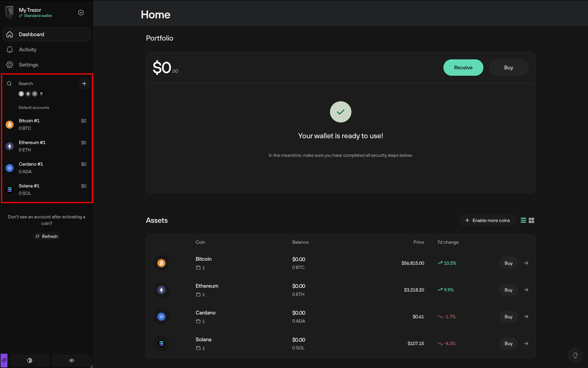Click the Dashboard navigation icon
The image size is (588, 368).
click(x=9, y=34)
